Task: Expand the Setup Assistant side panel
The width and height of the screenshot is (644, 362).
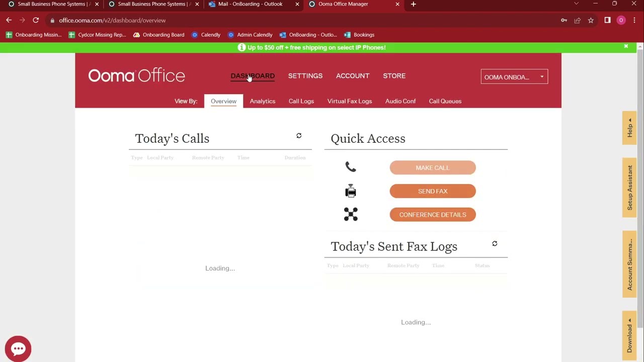Action: (x=629, y=188)
